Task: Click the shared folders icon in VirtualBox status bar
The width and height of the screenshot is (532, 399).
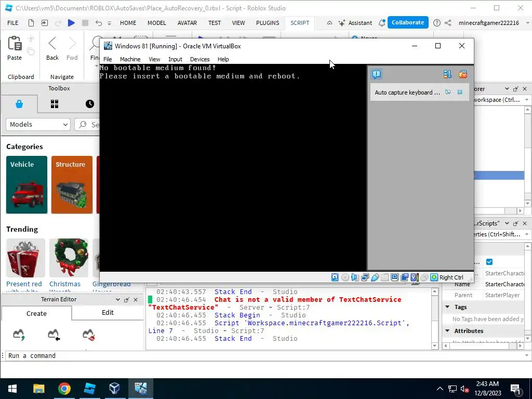Action: [385, 277]
